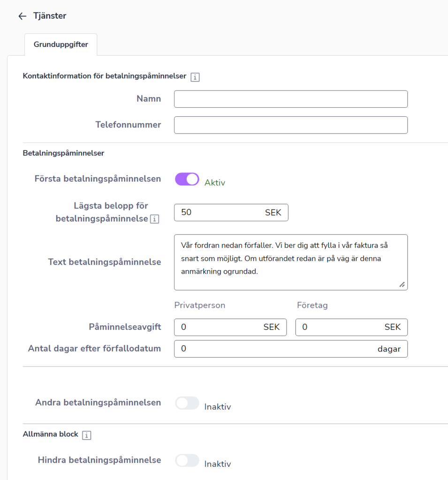Screen dimensions: 448x480
Task: Enable the Andra betalningspåminnelsen toggle
Action: point(187,403)
